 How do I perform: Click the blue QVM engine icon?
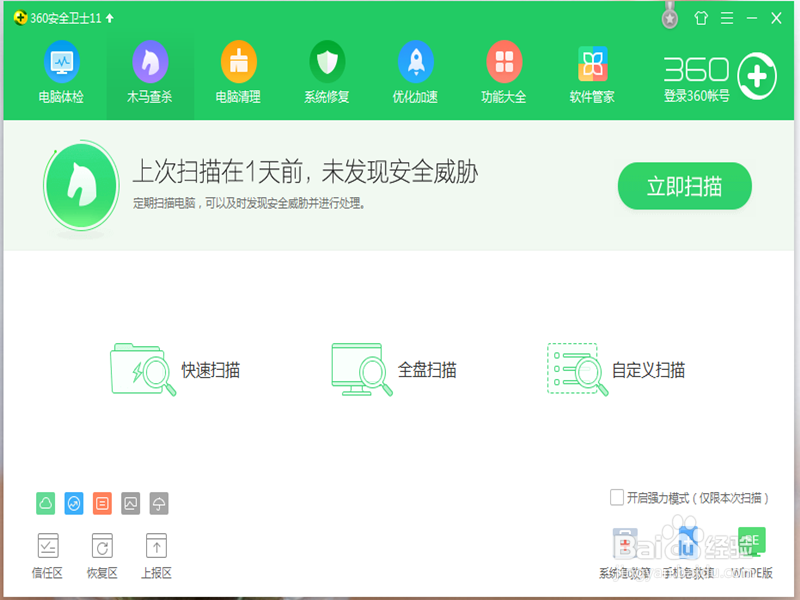[x=74, y=504]
